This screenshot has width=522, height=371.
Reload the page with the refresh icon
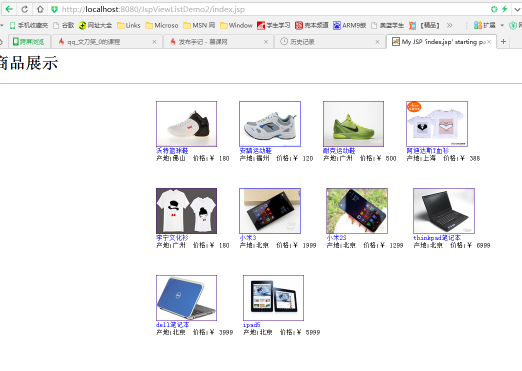pos(25,9)
